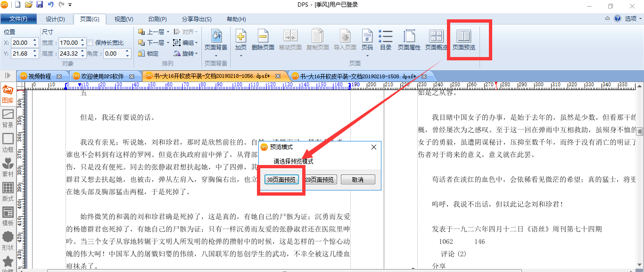Open the 素材 materials panel in sidebar
Image resolution: width=644 pixels, height=272 pixels.
coord(8,167)
